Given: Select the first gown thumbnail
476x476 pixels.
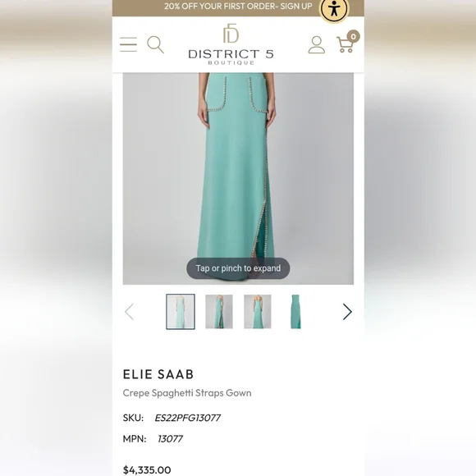Looking at the screenshot, I should tap(181, 312).
